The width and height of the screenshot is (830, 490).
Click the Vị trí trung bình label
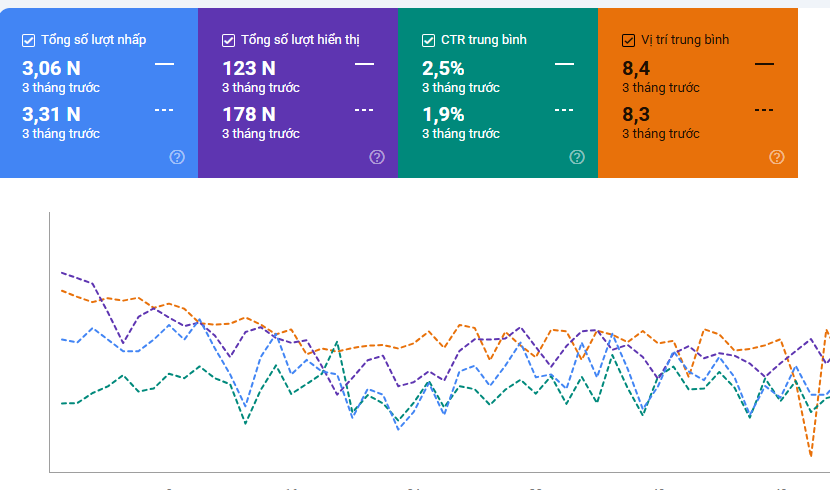(685, 40)
